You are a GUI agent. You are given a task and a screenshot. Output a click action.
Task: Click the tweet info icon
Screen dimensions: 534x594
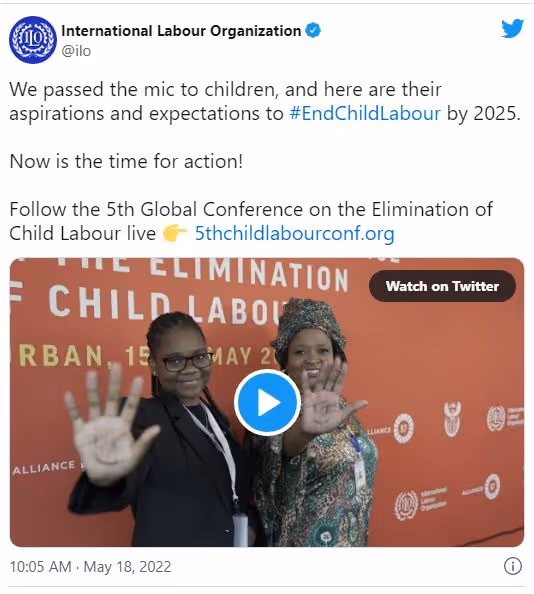coord(513,566)
